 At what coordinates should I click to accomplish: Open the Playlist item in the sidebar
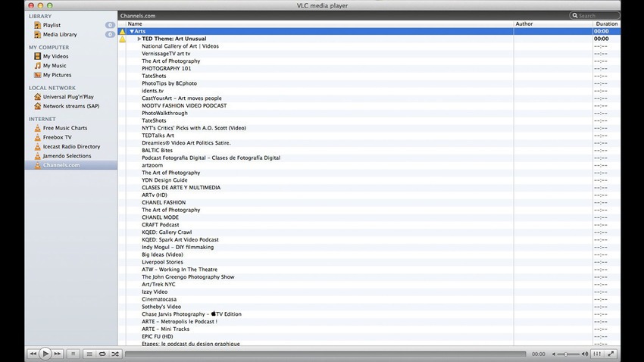[52, 25]
